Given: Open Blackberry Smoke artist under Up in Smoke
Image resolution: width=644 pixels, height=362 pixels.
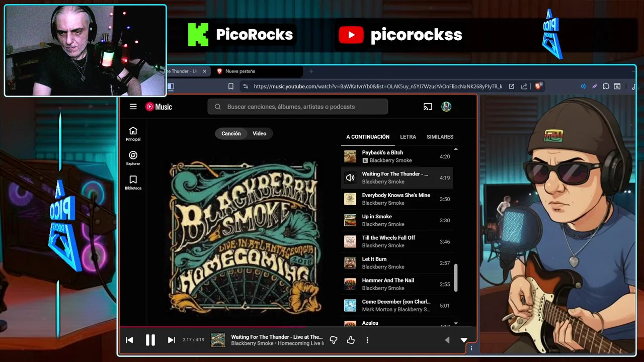Looking at the screenshot, I should click(383, 224).
